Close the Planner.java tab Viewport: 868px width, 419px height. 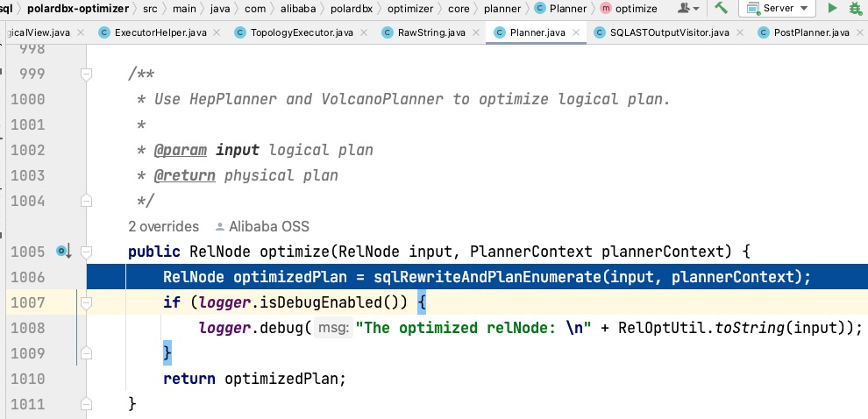click(x=576, y=32)
